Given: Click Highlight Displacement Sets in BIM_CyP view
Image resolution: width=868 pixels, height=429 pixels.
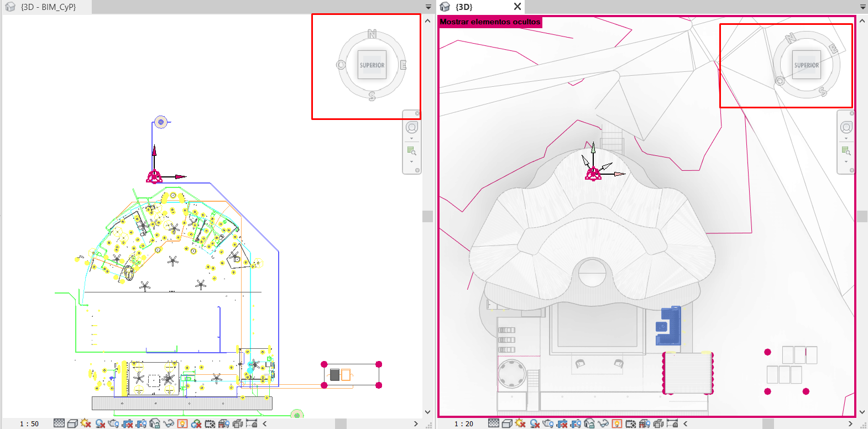Looking at the screenshot, I should pos(238,423).
